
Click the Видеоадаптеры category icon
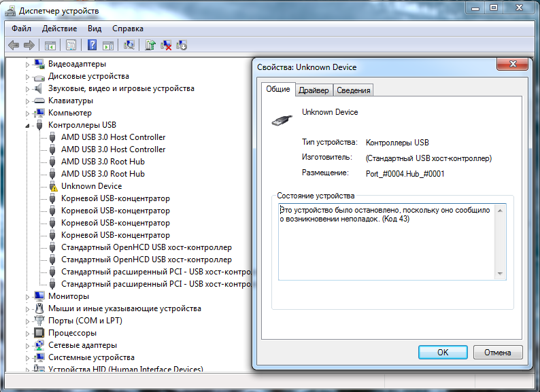[39, 64]
